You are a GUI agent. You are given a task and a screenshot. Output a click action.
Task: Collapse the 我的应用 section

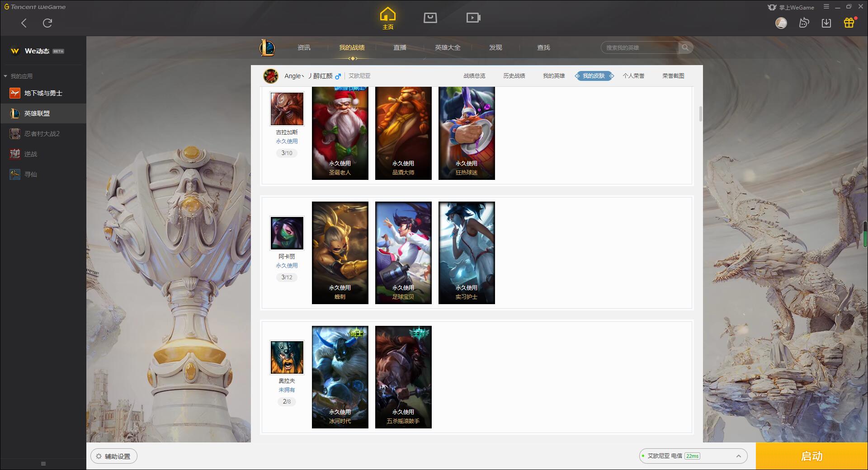pos(18,76)
